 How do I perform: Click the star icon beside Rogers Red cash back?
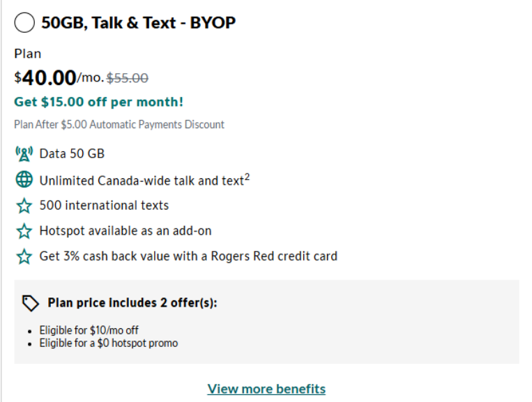pos(24,256)
